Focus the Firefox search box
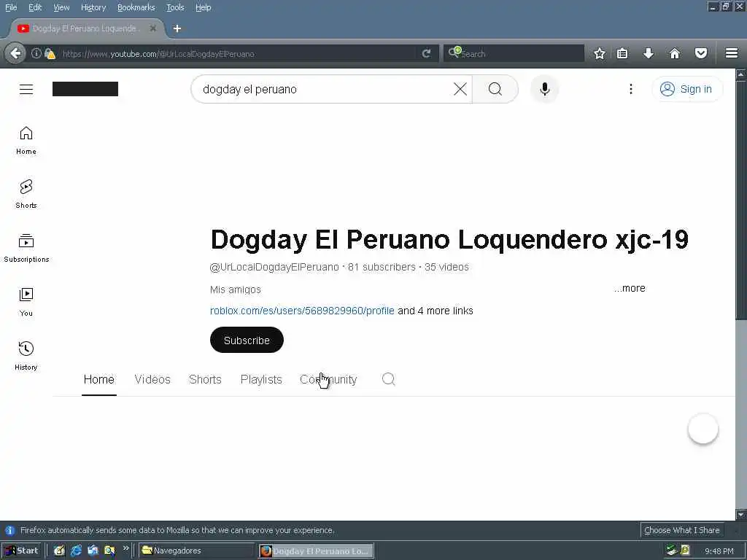747x560 pixels. (514, 53)
